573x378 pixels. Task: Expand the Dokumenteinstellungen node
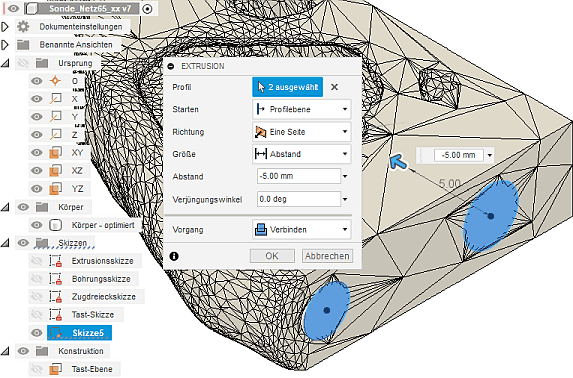click(5, 27)
